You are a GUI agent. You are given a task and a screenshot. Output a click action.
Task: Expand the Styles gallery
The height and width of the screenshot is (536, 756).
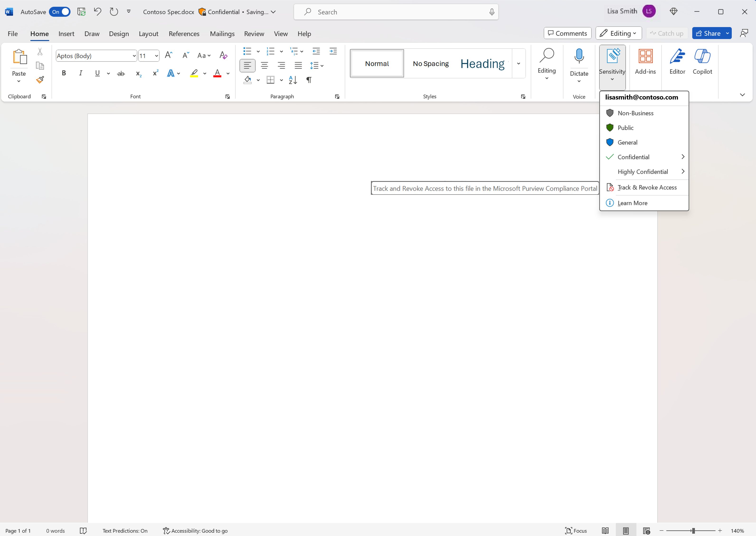point(518,64)
